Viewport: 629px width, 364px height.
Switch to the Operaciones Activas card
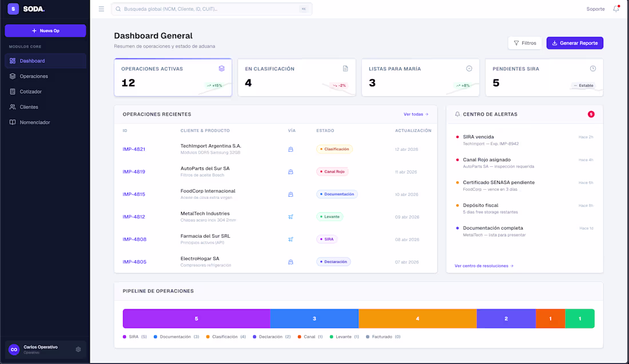pos(173,77)
